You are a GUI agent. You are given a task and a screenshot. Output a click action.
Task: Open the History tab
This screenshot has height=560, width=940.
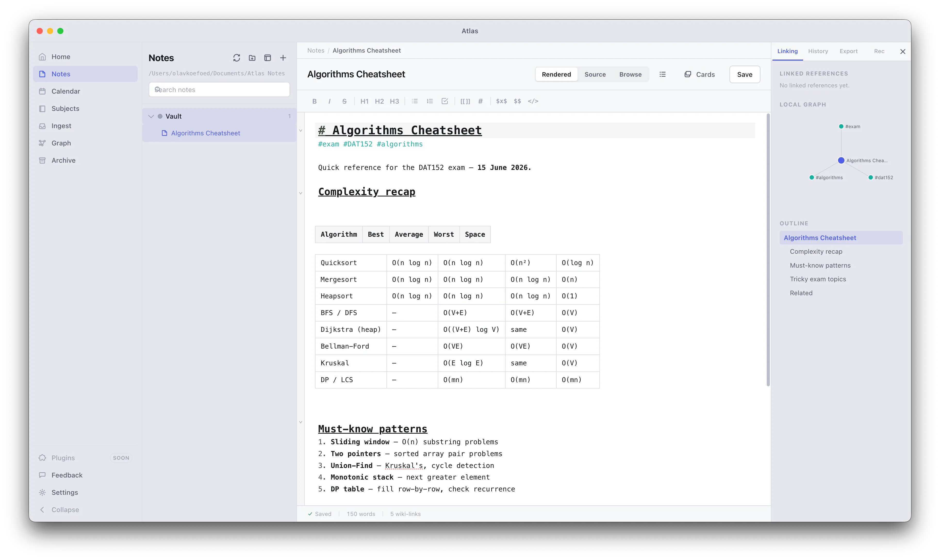tap(818, 51)
